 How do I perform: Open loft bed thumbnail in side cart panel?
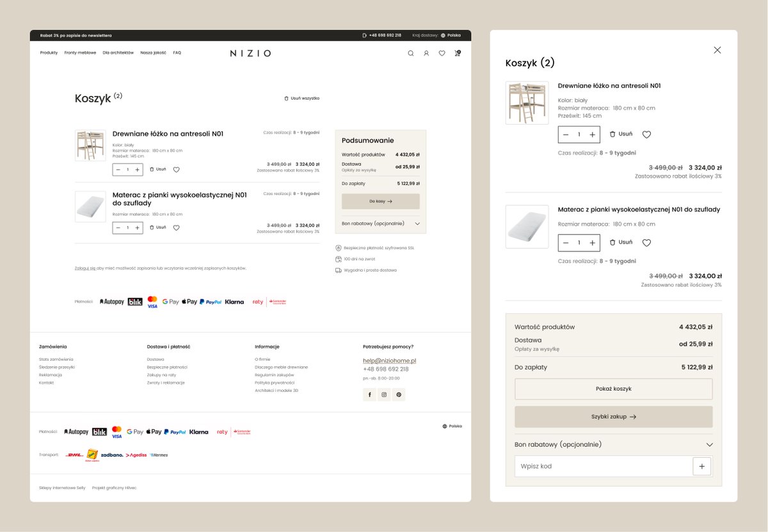(527, 103)
